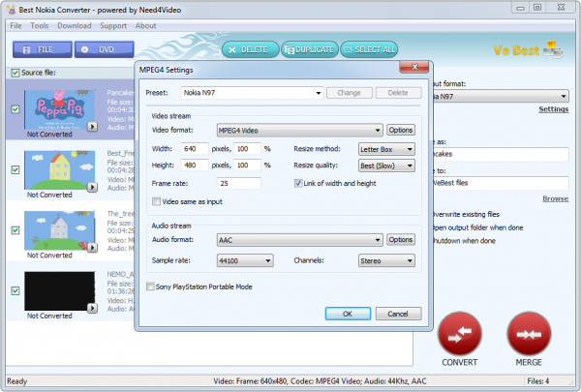Screen dimensions: 581x392
Task: Click the red MERGE icon
Action: click(x=529, y=334)
